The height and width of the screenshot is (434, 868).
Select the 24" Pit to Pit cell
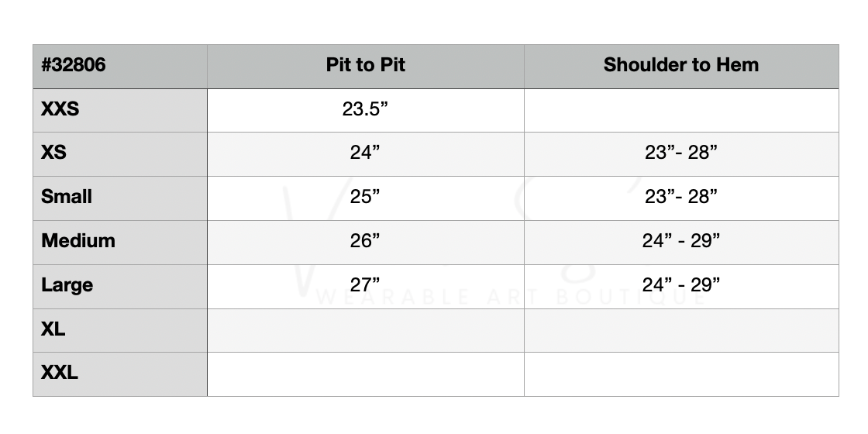coord(365,153)
